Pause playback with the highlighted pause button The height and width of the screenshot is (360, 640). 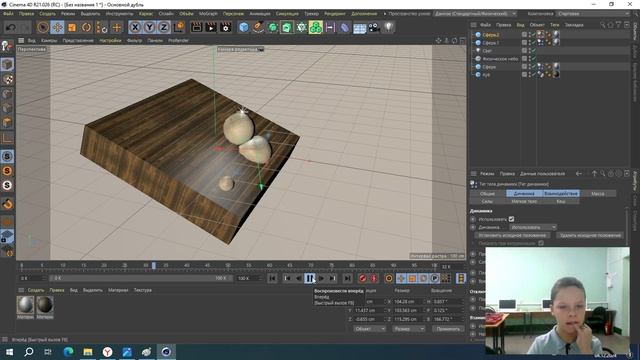310,278
